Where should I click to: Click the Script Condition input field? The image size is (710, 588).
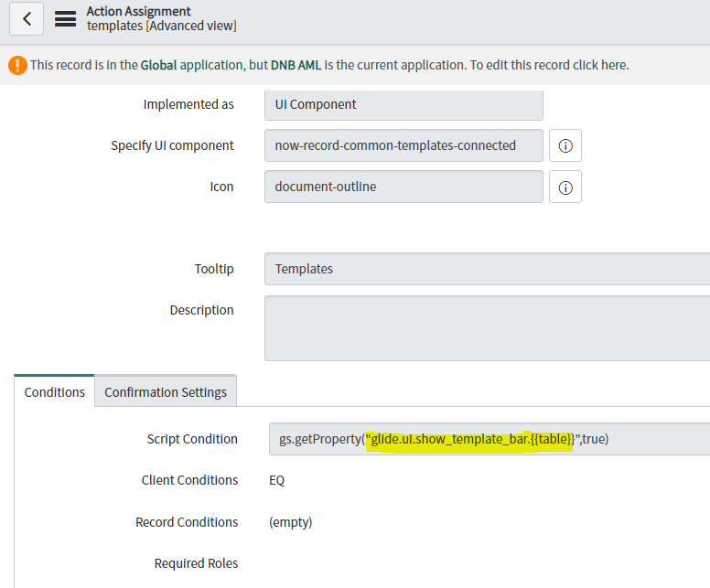489,439
